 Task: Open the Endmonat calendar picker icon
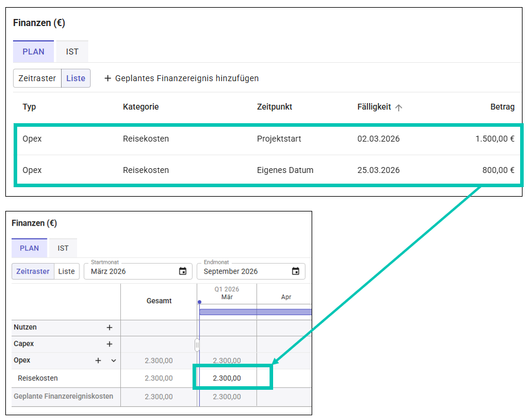296,271
